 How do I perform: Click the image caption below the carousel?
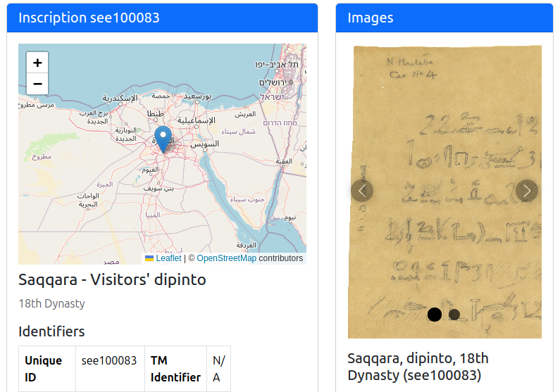click(x=418, y=366)
